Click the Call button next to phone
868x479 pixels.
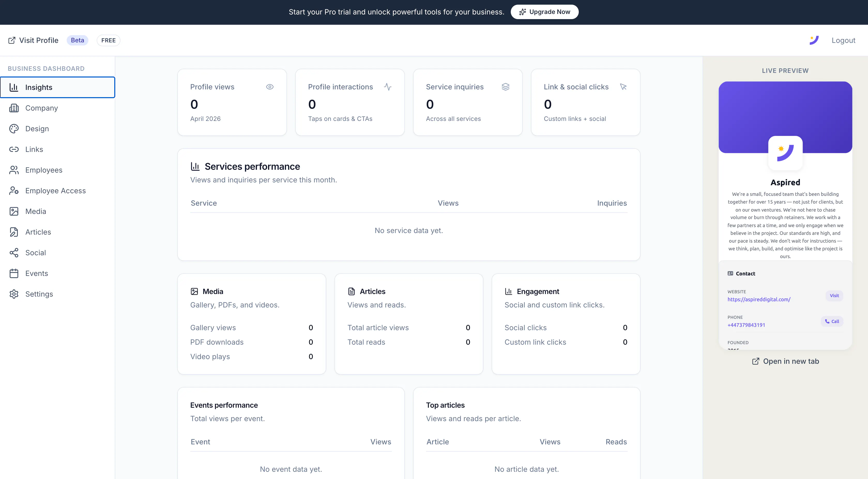(x=832, y=321)
